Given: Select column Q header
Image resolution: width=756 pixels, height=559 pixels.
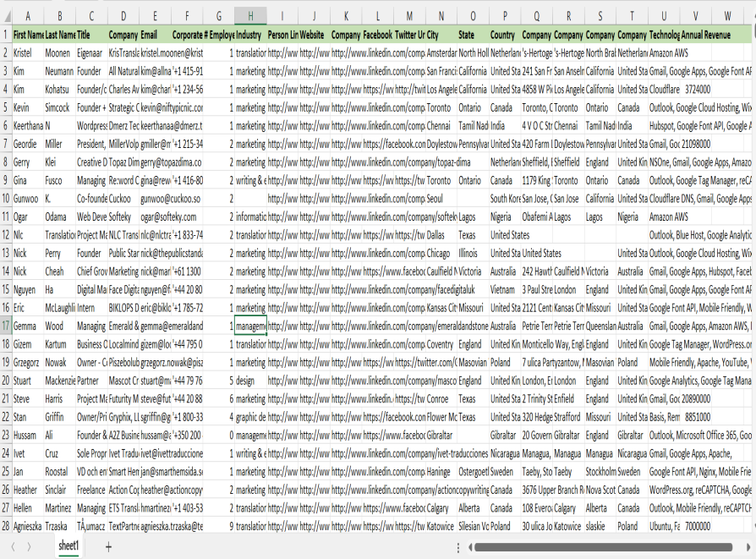Looking at the screenshot, I should point(537,16).
